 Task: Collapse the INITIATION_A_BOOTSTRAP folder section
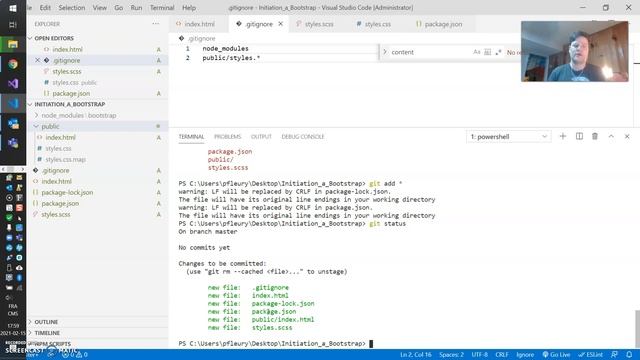pos(69,104)
